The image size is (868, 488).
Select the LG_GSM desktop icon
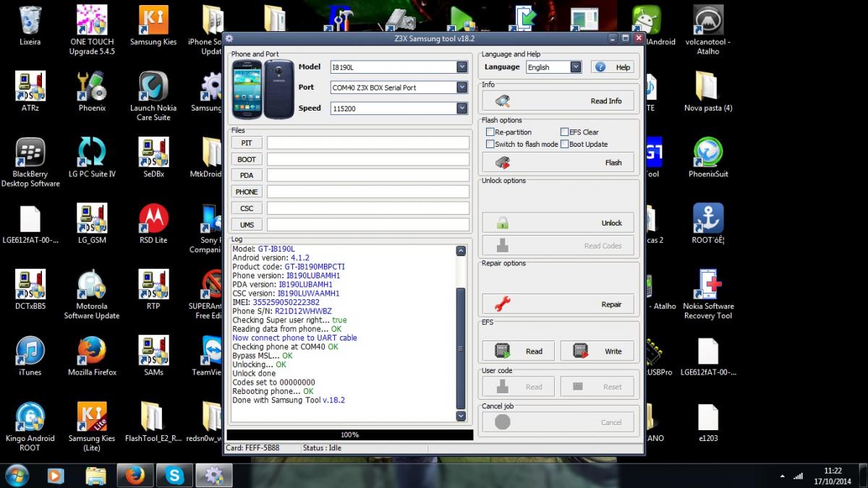92,224
